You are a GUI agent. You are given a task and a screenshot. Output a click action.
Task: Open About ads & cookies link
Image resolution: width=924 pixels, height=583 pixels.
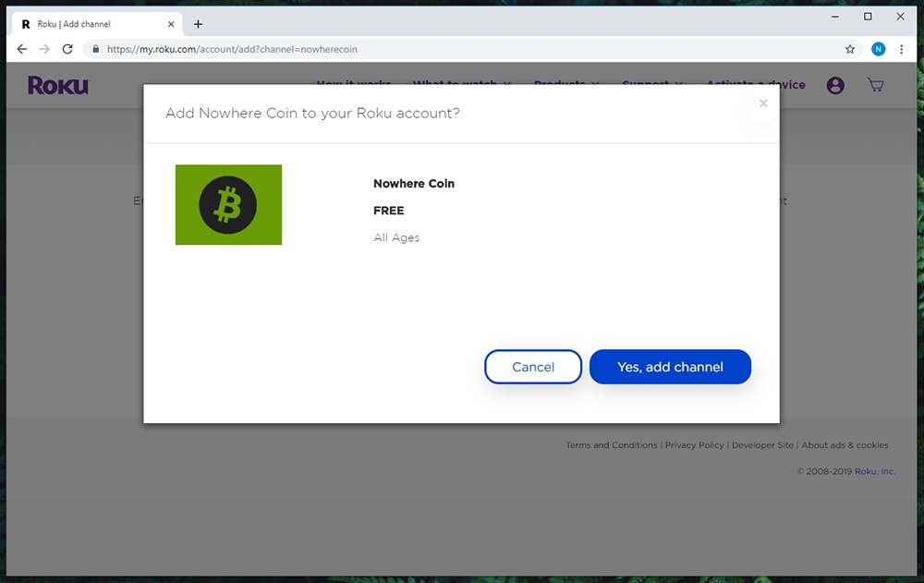[845, 445]
